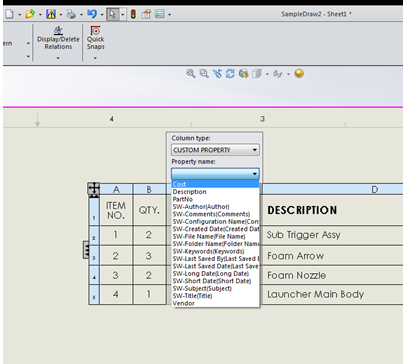
Task: Click the Open file folder icon
Action: tap(30, 14)
